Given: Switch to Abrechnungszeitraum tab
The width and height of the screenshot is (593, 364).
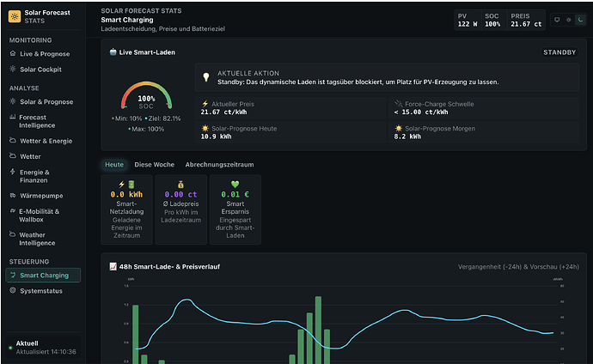Looking at the screenshot, I should [x=219, y=165].
